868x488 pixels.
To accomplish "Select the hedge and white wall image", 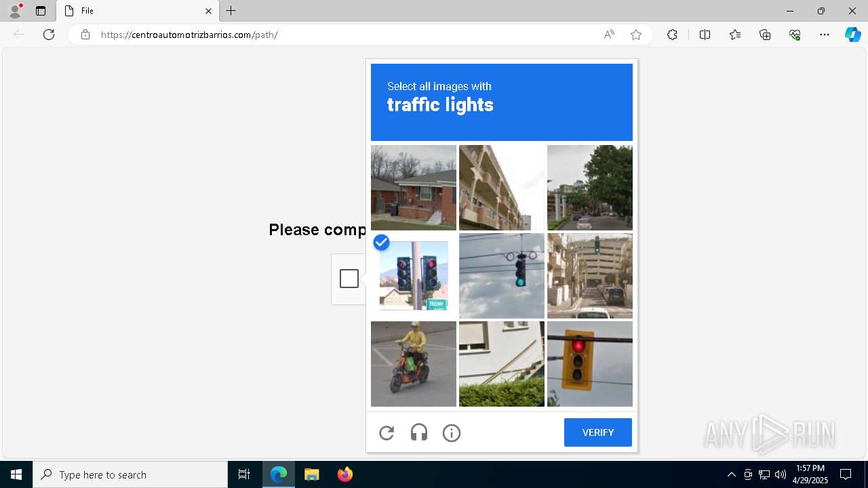I will 502,364.
